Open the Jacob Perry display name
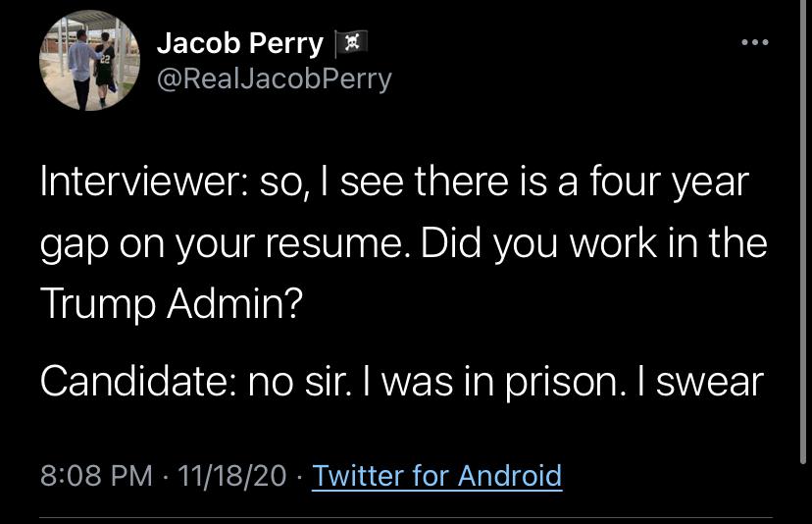812x524 pixels. tap(239, 44)
